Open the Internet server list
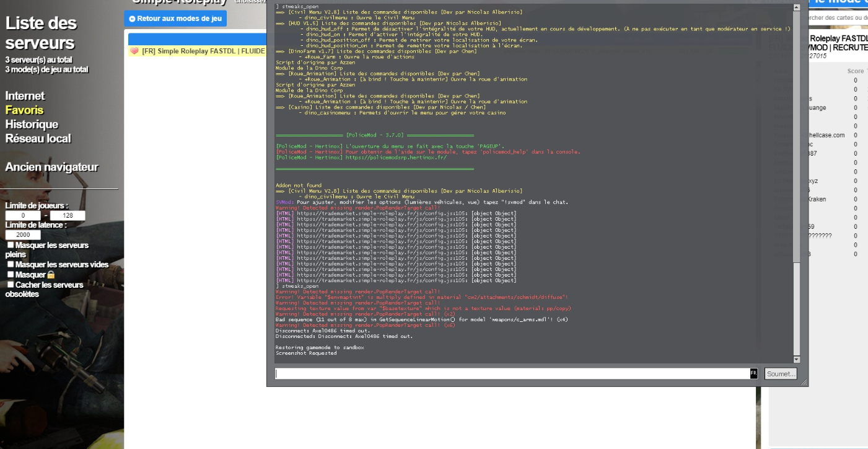 pos(25,96)
